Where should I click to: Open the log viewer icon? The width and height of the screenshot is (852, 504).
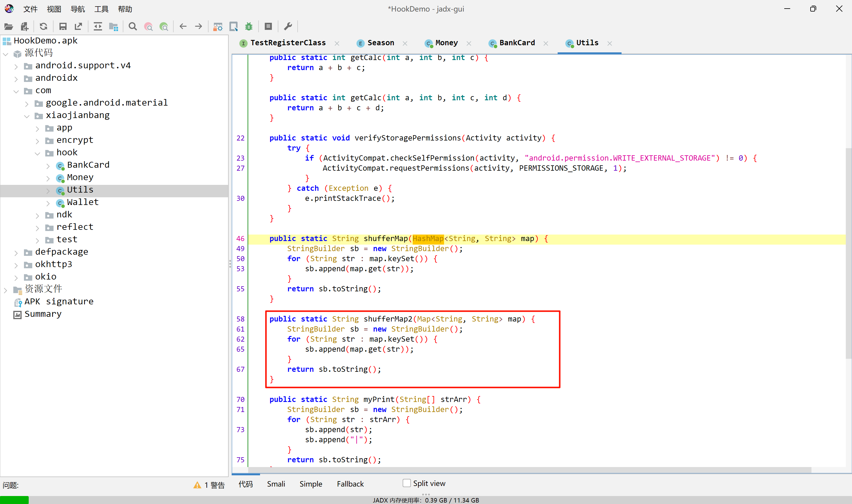268,27
